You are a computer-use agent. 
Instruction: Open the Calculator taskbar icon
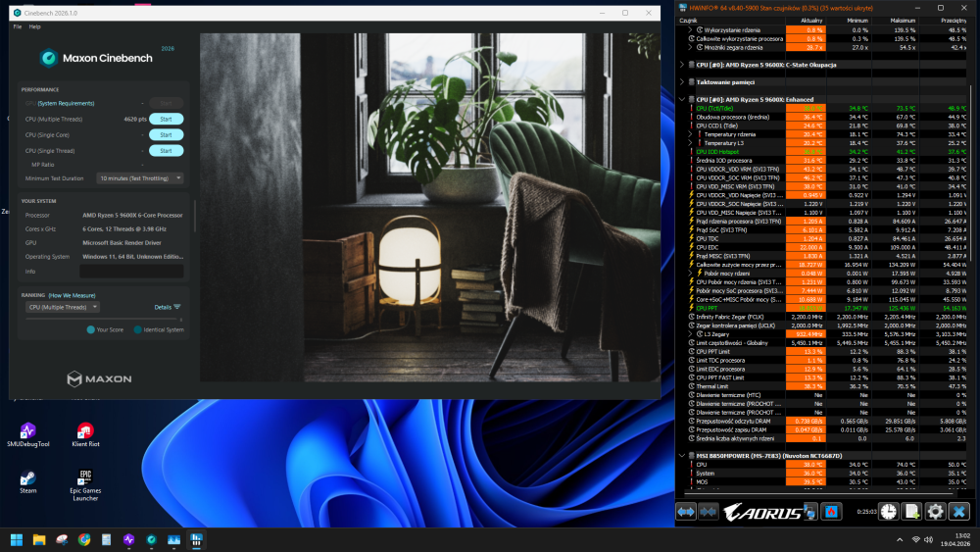106,539
